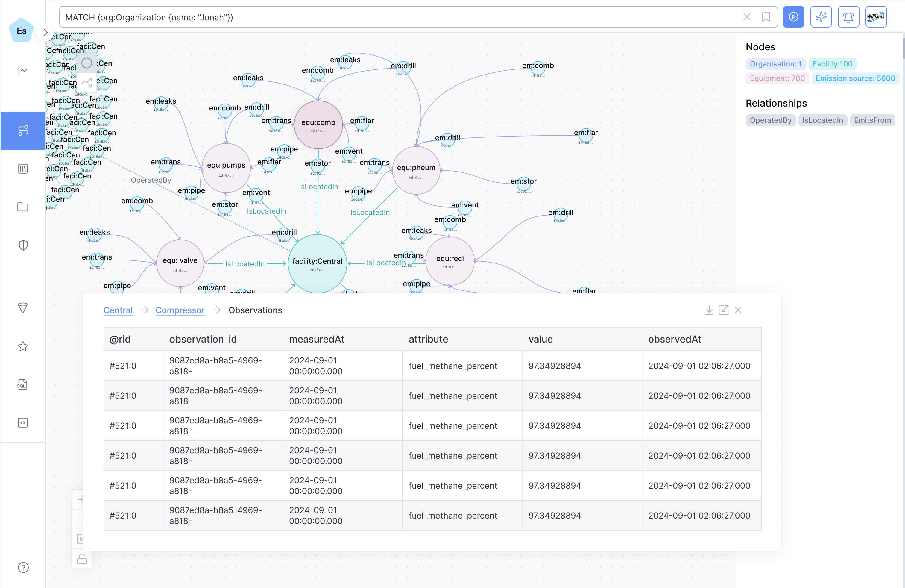Open the minimap toggle at bottom left
Image resolution: width=905 pixels, height=588 pixels.
pyautogui.click(x=82, y=539)
